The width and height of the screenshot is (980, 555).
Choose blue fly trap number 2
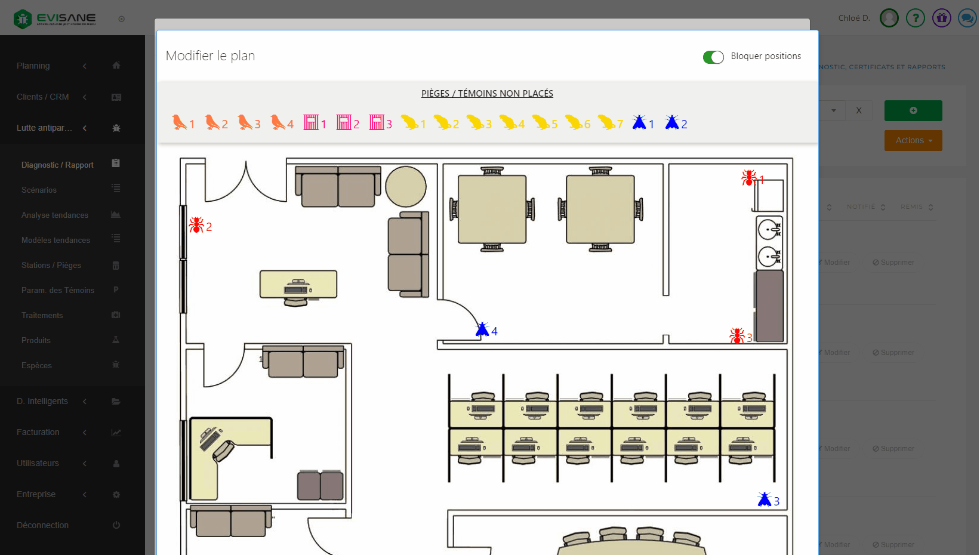pos(672,123)
